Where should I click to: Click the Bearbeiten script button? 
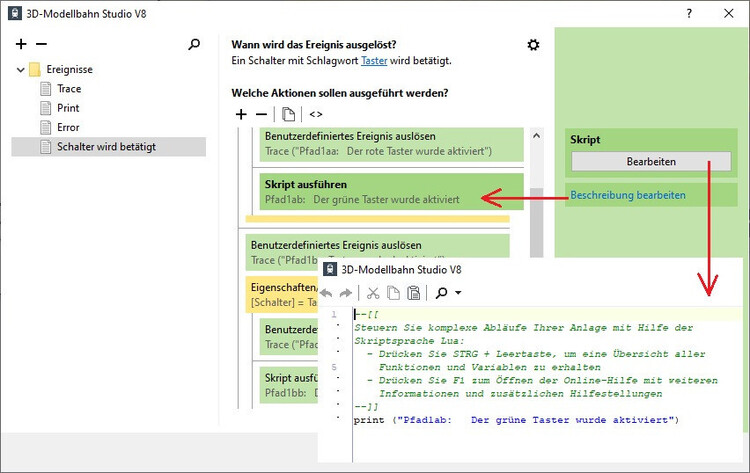tap(651, 162)
